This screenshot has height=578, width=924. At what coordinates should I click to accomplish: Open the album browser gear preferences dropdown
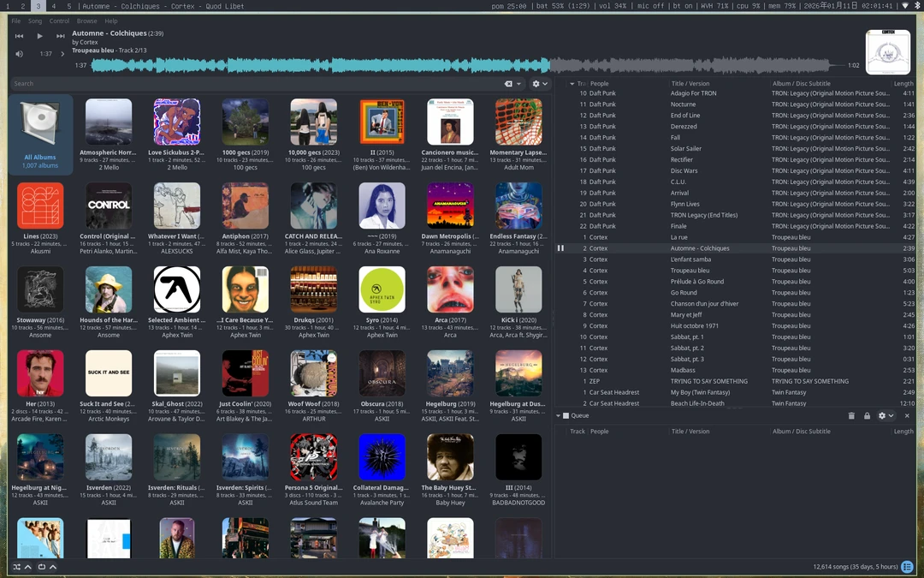pyautogui.click(x=539, y=84)
